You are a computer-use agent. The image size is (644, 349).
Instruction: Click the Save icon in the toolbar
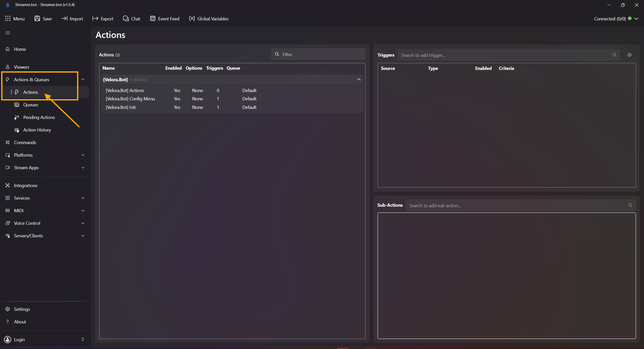point(37,19)
